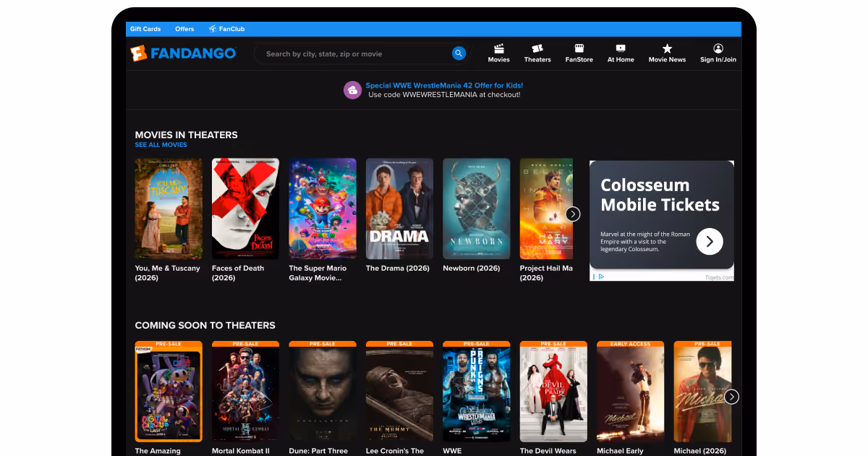Viewport: 868px width, 456px height.
Task: Click the FanClub icon in top bar
Action: 213,29
